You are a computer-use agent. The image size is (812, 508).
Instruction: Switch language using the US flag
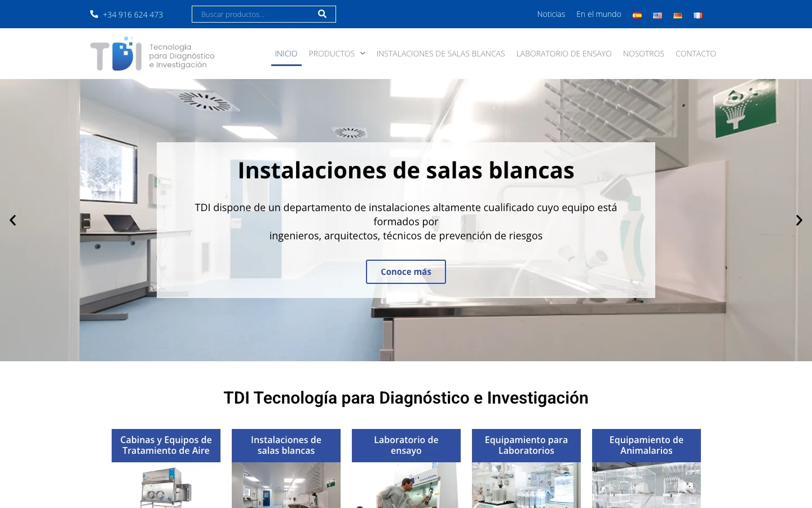[x=657, y=15]
